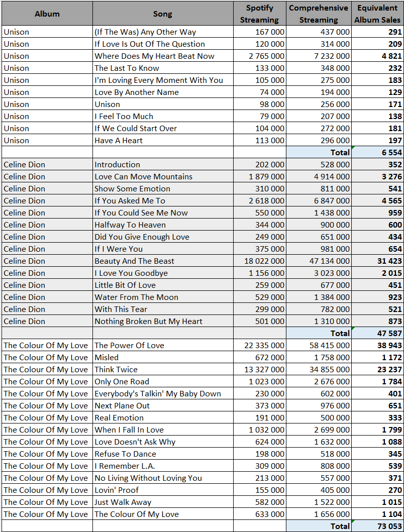Select equivalent sales value 38 943

(377, 345)
